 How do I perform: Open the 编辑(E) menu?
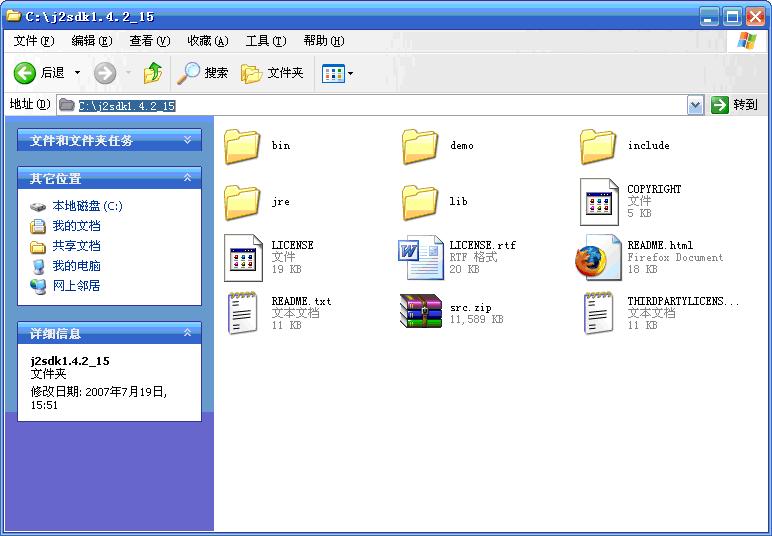coord(92,41)
